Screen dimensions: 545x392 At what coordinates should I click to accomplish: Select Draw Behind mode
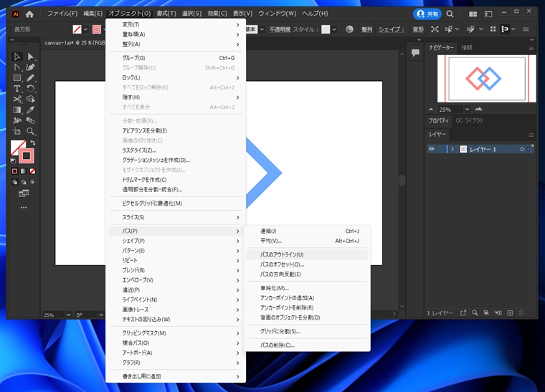24,182
